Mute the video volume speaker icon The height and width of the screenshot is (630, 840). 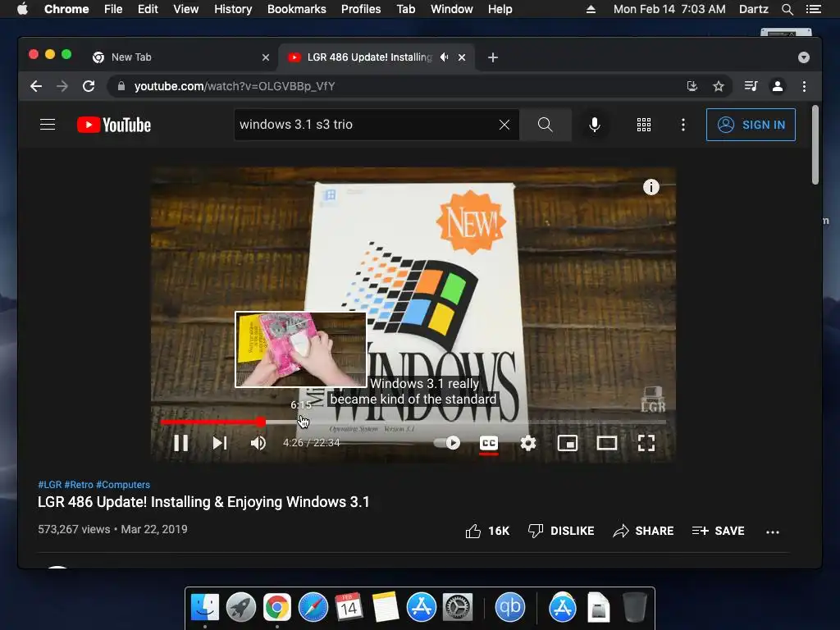tap(258, 443)
